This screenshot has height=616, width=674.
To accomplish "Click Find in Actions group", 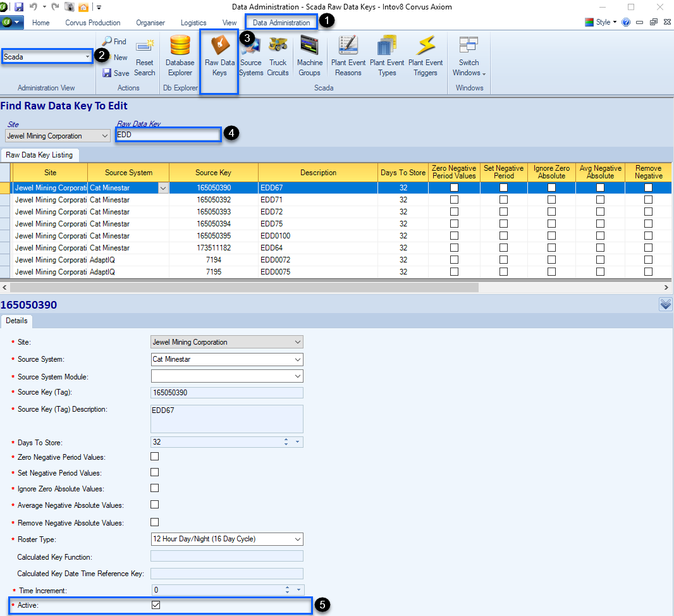I will 114,41.
